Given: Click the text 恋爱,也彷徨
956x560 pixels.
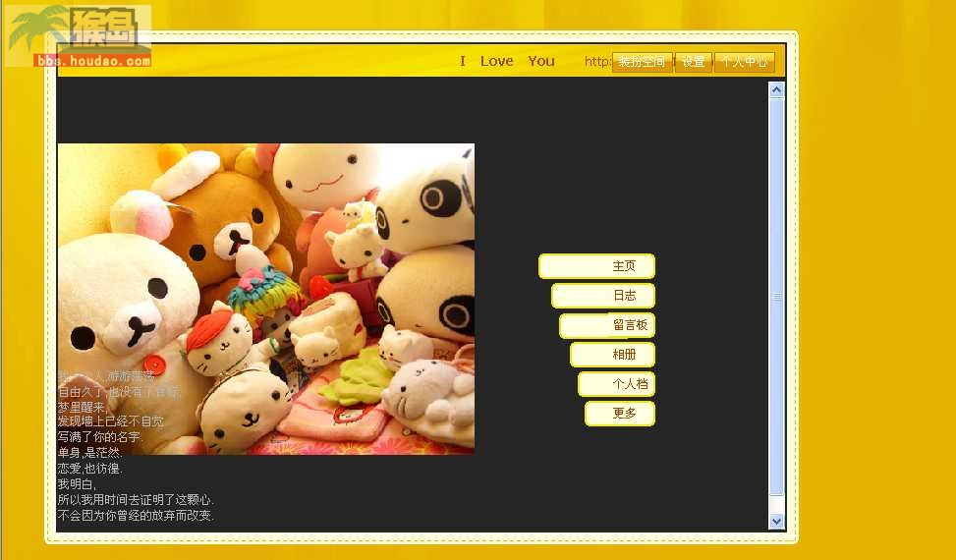Looking at the screenshot, I should tap(89, 469).
